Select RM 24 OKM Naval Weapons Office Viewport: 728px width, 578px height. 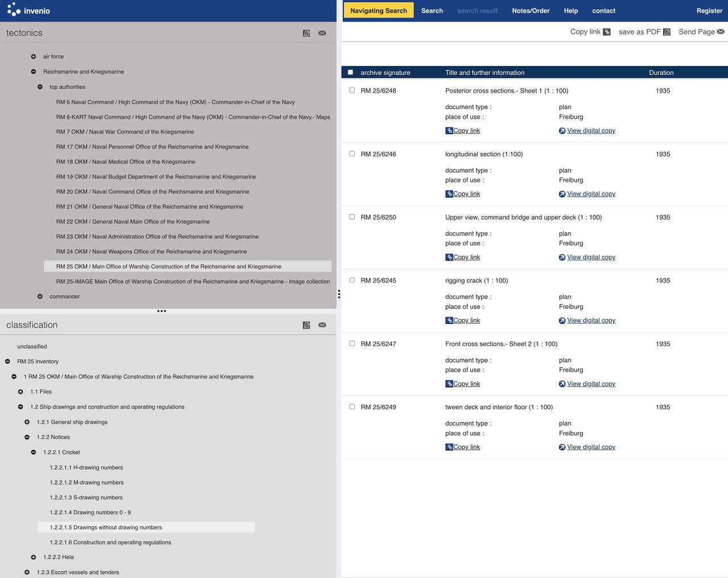(x=151, y=252)
